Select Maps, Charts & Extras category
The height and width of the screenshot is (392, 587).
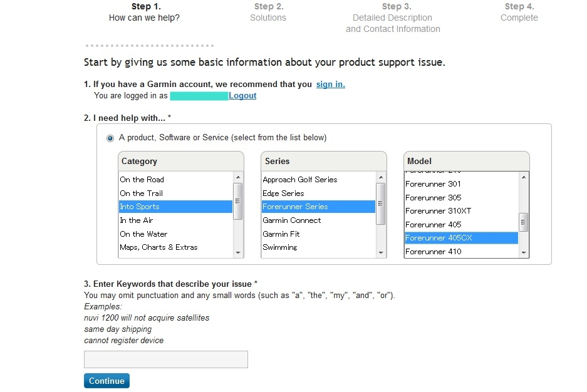point(175,247)
